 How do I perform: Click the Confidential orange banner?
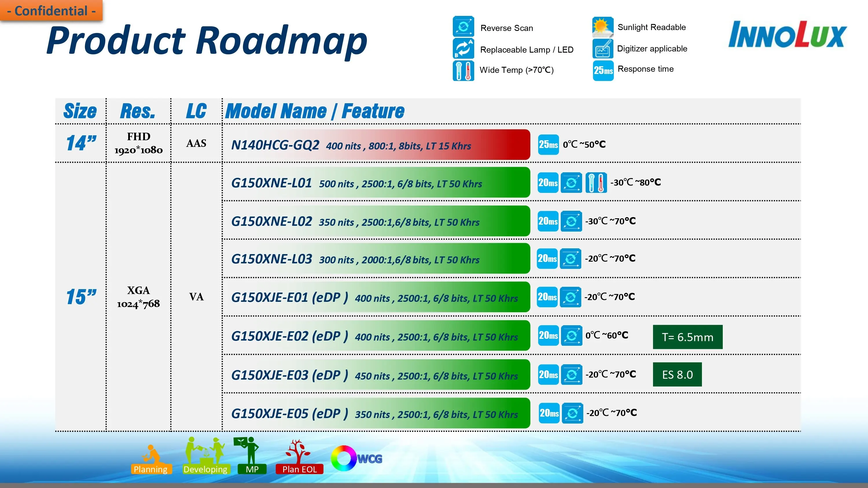51,11
